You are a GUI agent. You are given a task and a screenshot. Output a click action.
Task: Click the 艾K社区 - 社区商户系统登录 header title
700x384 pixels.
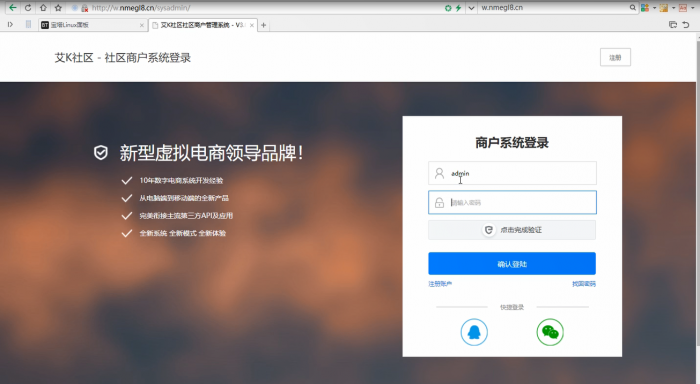(123, 58)
